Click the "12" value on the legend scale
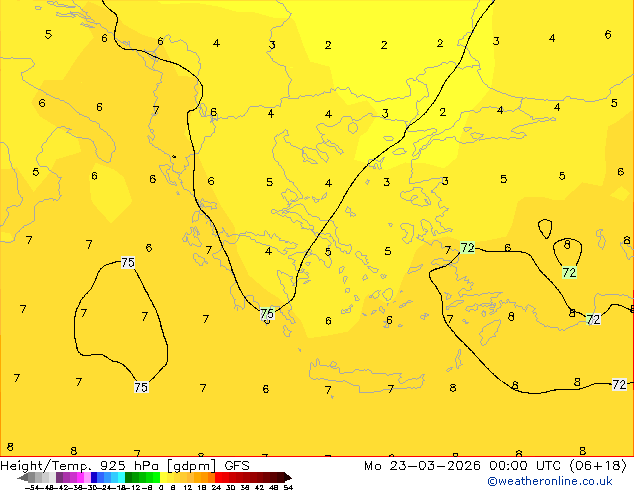 pos(188,487)
